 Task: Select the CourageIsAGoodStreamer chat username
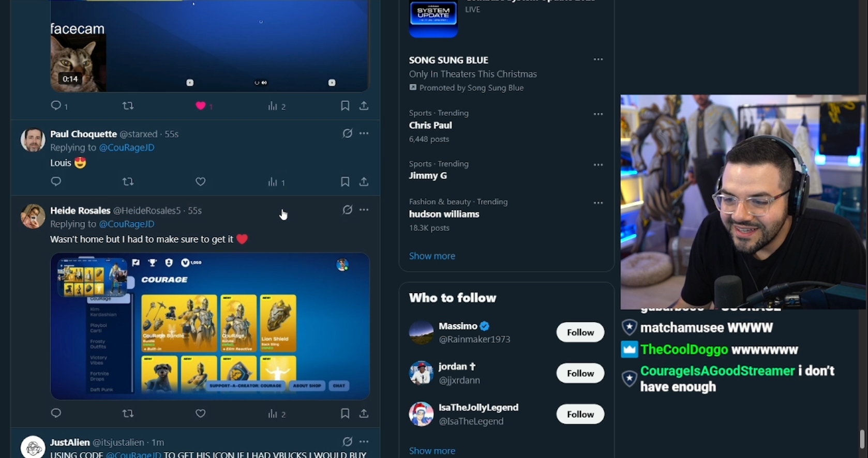pos(717,371)
